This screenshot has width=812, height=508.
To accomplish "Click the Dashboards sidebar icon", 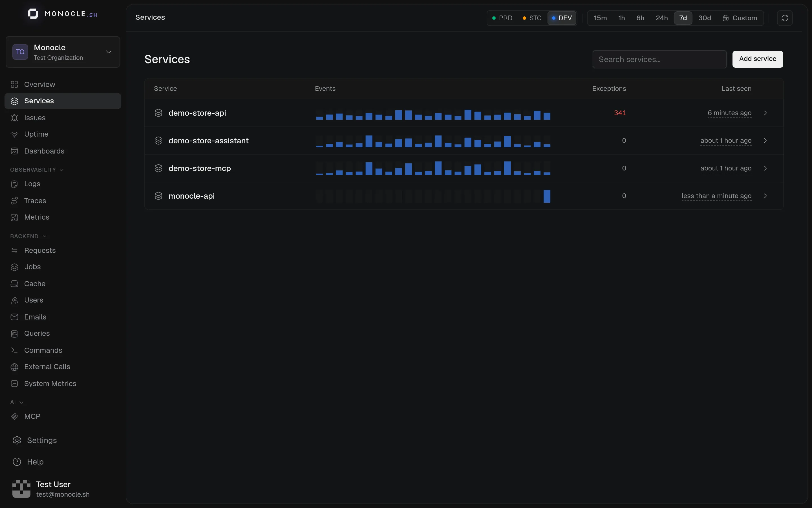I will pos(14,151).
